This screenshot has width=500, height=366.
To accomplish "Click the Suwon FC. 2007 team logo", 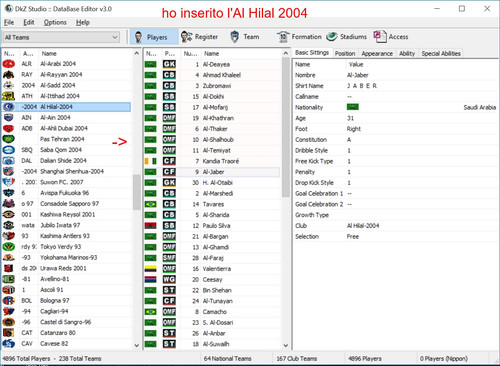I will tap(9, 182).
